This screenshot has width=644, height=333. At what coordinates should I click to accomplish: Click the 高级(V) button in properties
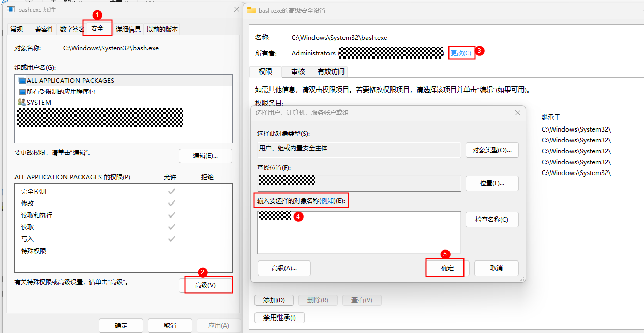click(x=205, y=285)
